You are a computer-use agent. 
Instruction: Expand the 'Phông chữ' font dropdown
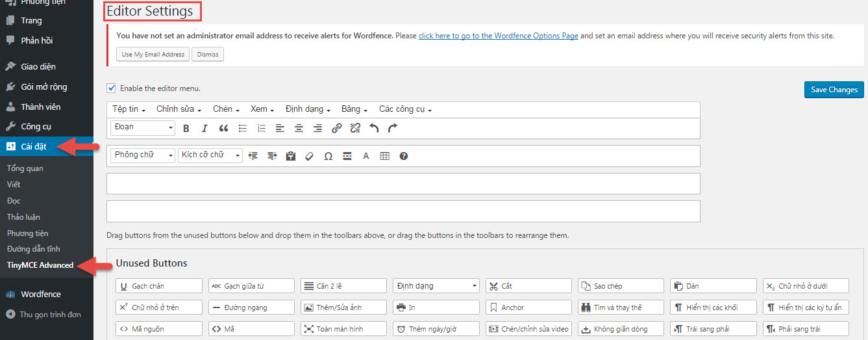click(142, 155)
